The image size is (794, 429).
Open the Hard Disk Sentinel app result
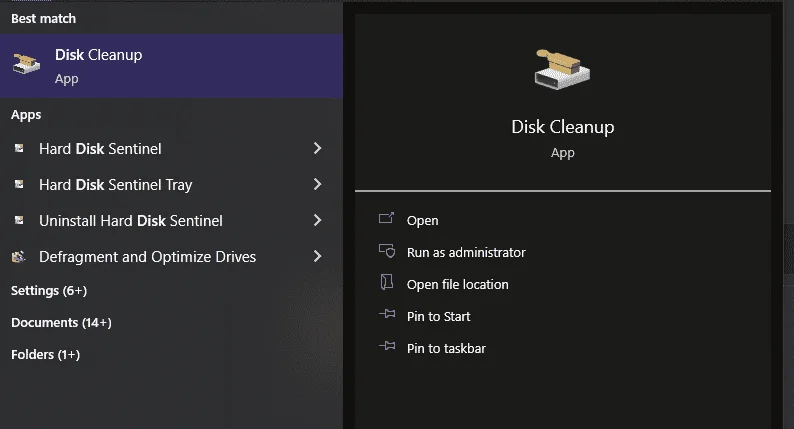pyautogui.click(x=171, y=148)
